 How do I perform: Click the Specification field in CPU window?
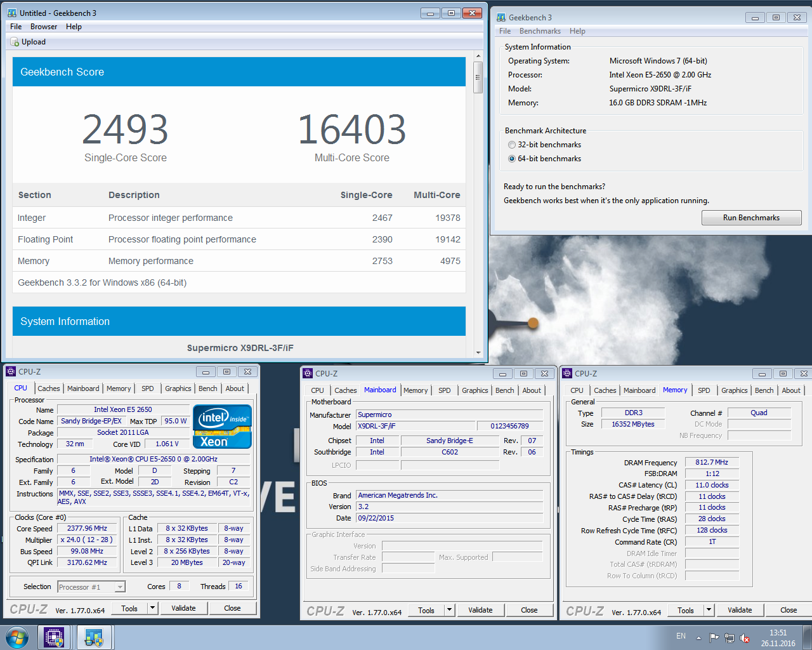pyautogui.click(x=154, y=459)
